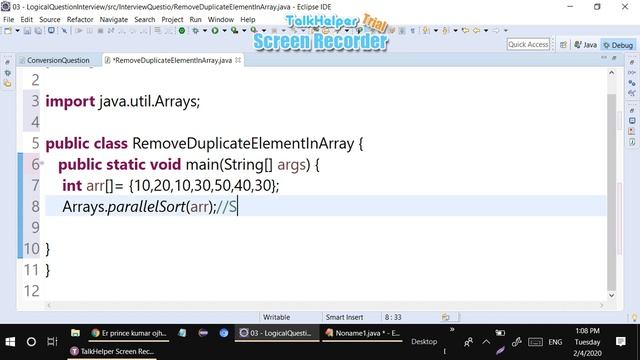Select the RemoveDuplicateElementInArray.java editor tab
The width and height of the screenshot is (640, 360).
coord(172,60)
